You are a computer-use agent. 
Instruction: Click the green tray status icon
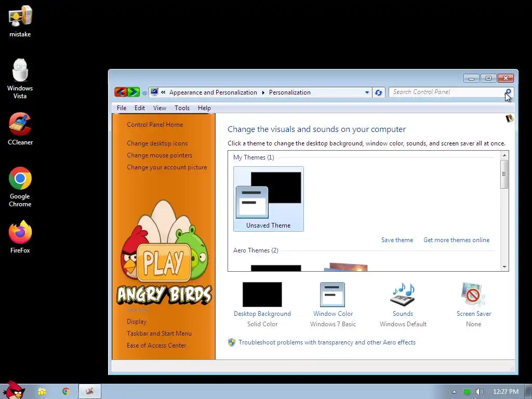pos(467,392)
